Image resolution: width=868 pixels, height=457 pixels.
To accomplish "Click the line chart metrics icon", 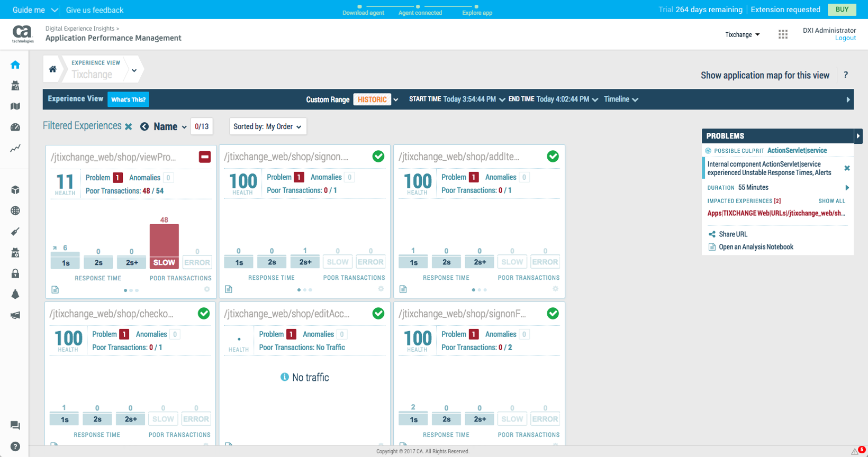I will point(15,149).
